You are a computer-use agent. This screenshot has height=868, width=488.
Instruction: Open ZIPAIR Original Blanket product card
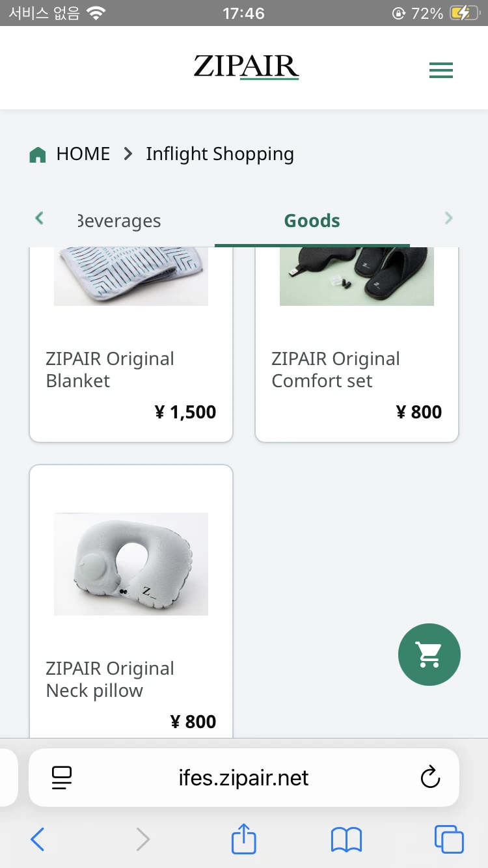coord(131,345)
